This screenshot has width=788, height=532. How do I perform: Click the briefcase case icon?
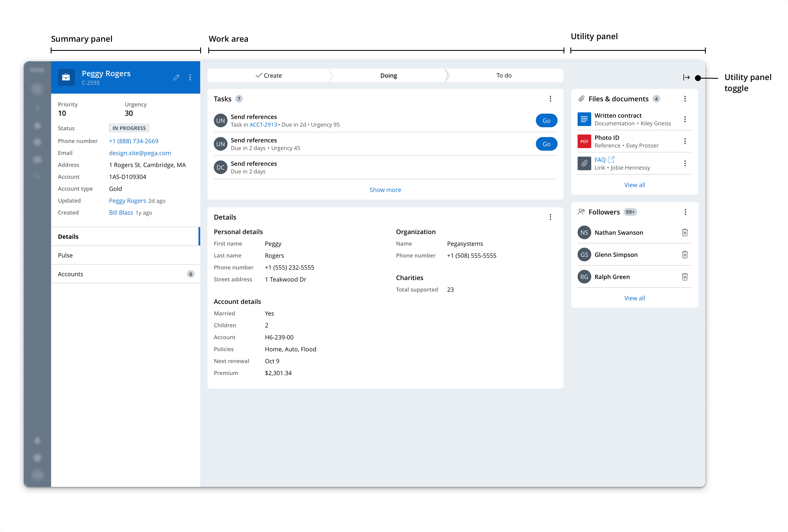(x=66, y=78)
